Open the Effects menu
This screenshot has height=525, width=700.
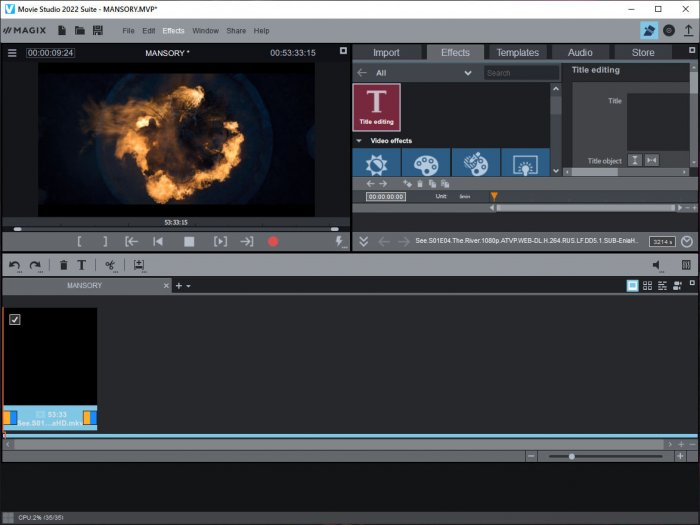point(173,31)
